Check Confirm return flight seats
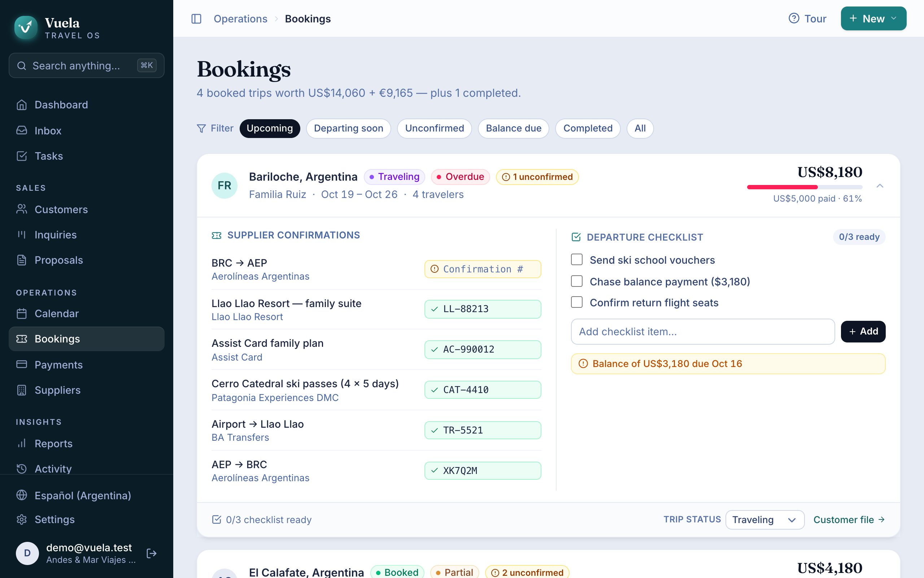This screenshot has height=578, width=924. pos(576,302)
